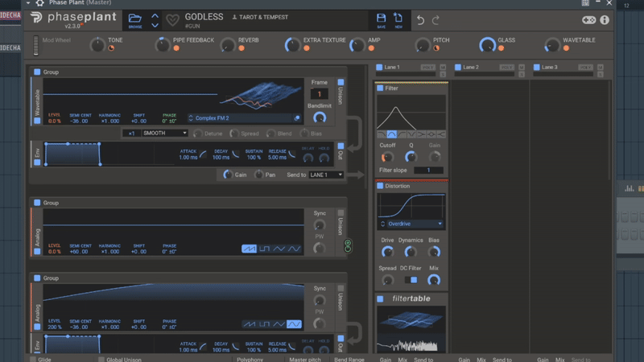The width and height of the screenshot is (644, 362).
Task: Mute Lane 2 with M button
Action: click(522, 67)
